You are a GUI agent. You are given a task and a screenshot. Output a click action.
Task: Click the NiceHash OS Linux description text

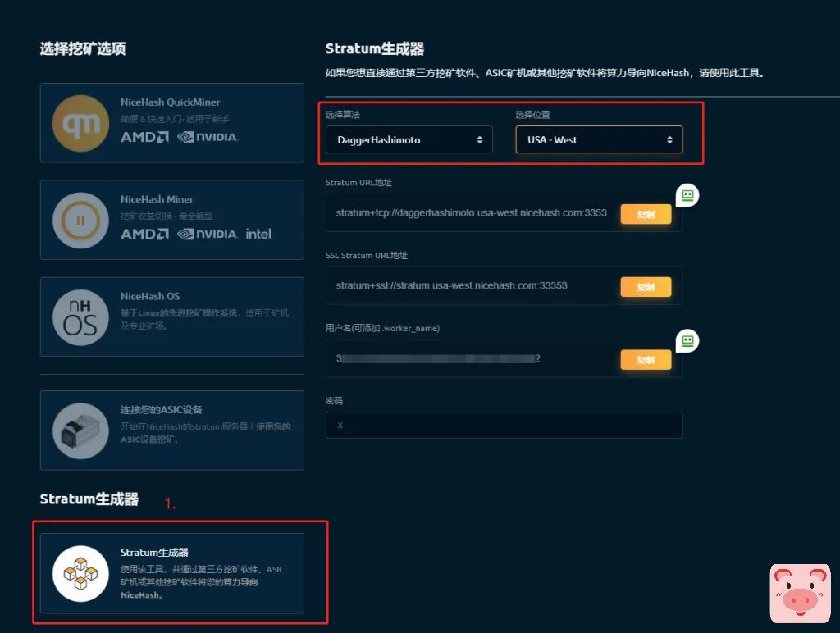204,319
